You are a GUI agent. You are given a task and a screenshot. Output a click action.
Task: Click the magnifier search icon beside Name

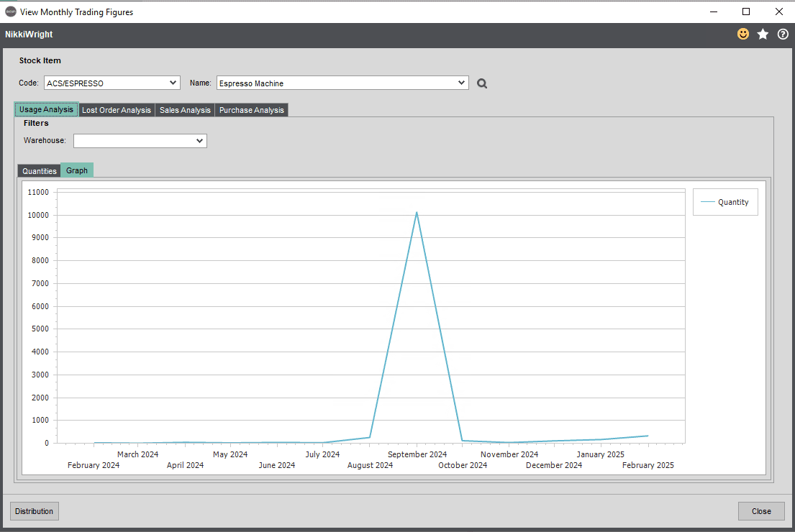[481, 83]
